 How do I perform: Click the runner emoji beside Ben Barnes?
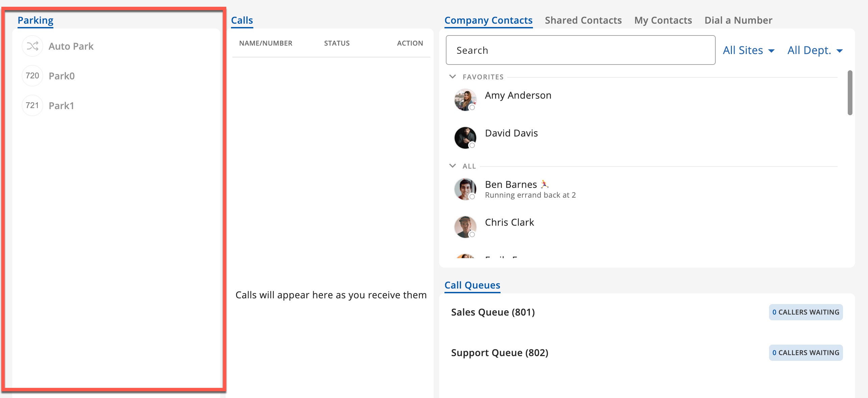[x=544, y=184]
